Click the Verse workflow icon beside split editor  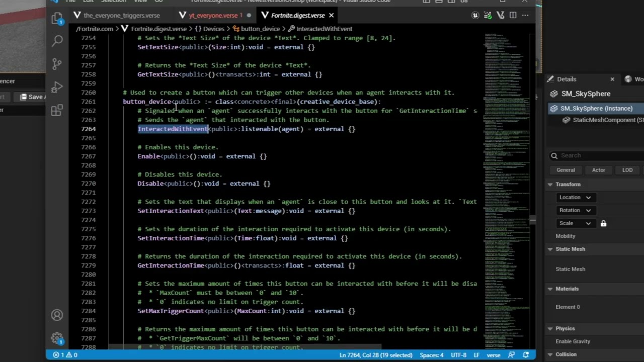click(500, 16)
